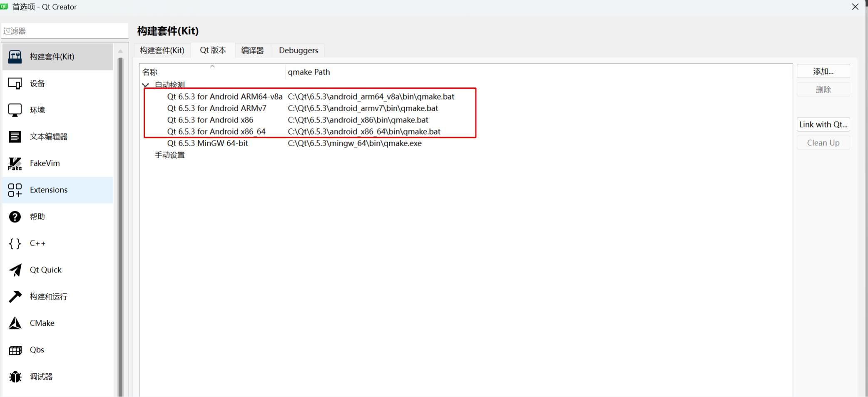
Task: Click the CMake triangle icon
Action: (15, 323)
